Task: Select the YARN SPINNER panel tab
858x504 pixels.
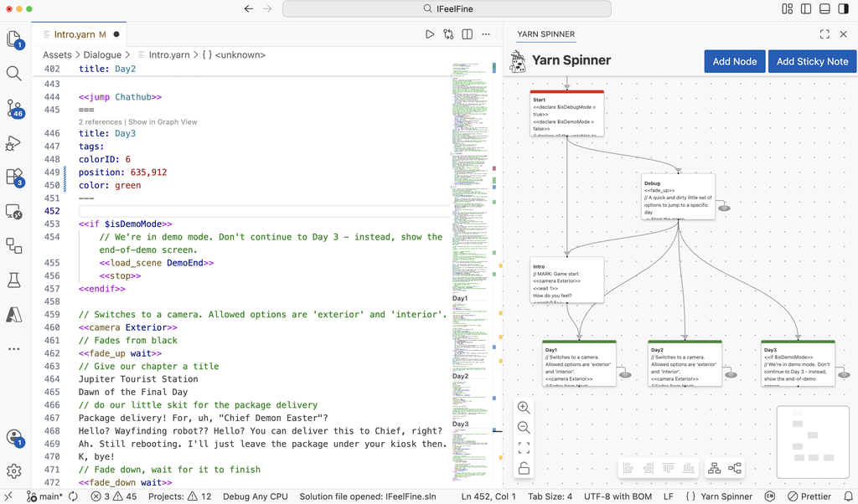Action: pos(545,34)
